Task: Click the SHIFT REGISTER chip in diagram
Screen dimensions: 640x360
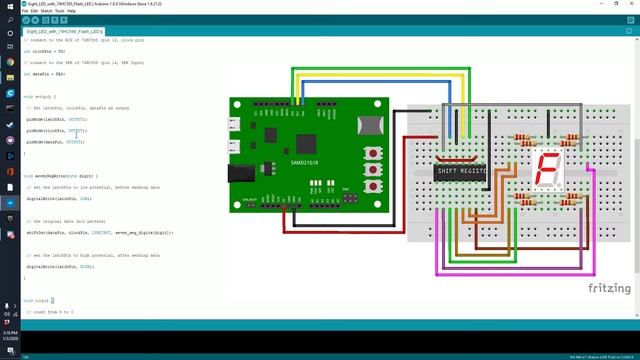Action: click(460, 172)
